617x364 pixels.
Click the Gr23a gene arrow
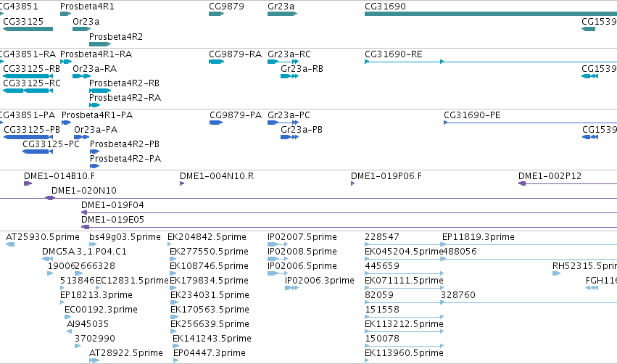[x=282, y=14]
